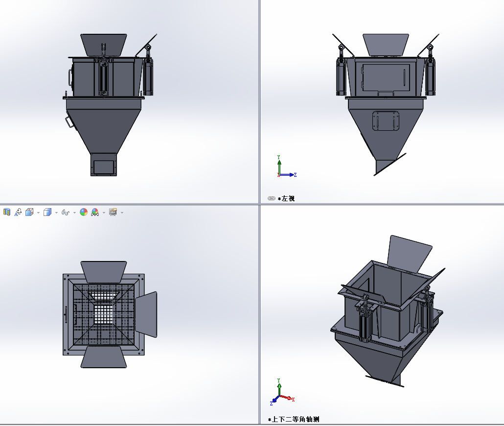This screenshot has width=504, height=426.
Task: Toggle the view link icon beside 左视
Action: click(272, 198)
